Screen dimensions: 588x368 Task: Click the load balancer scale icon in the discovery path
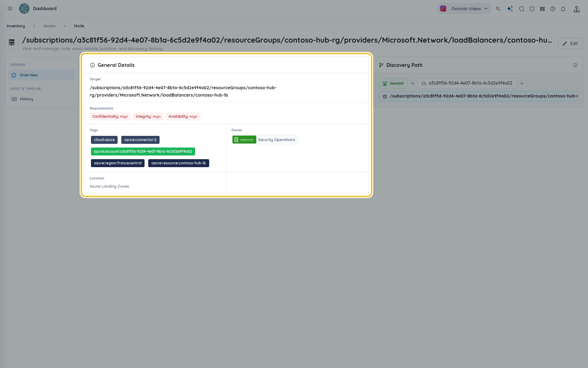click(x=385, y=96)
